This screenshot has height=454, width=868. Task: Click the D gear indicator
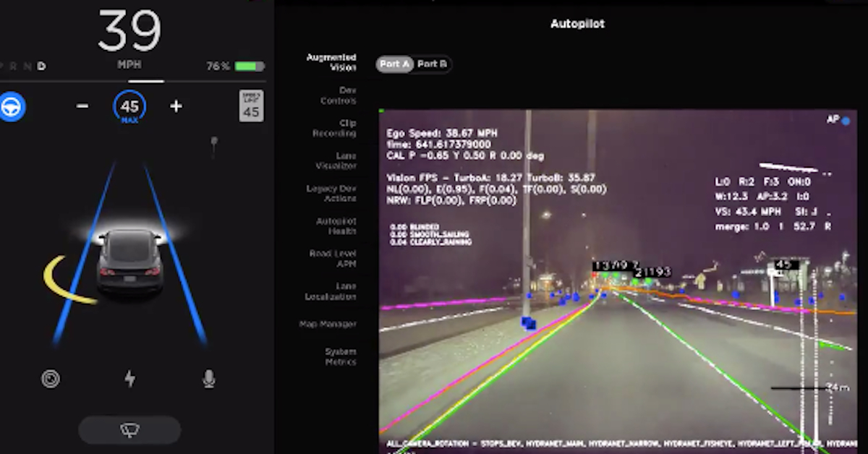click(x=42, y=66)
